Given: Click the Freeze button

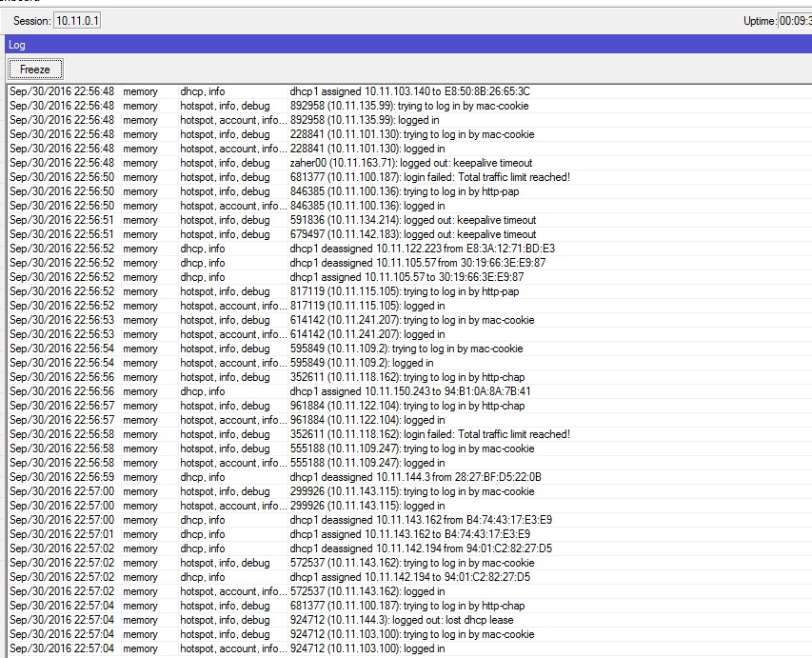Looking at the screenshot, I should pyautogui.click(x=36, y=70).
